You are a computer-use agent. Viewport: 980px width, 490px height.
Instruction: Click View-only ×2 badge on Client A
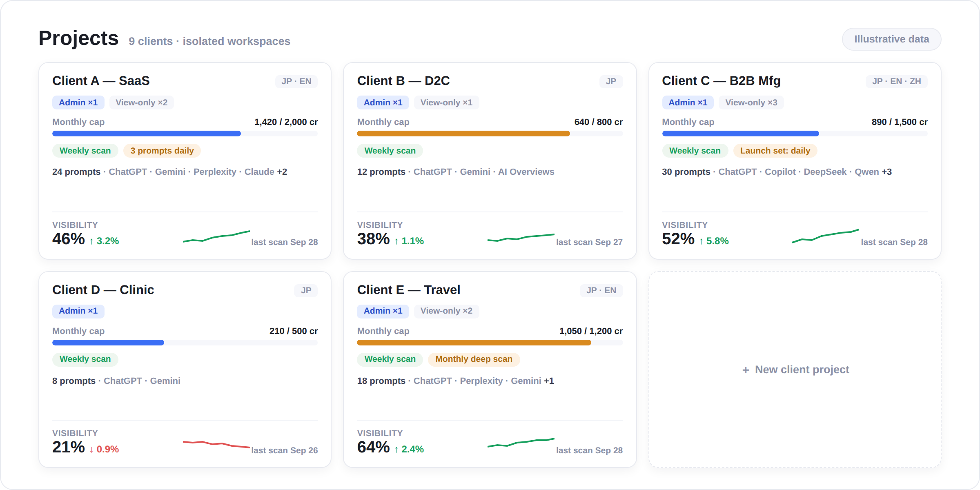point(141,102)
